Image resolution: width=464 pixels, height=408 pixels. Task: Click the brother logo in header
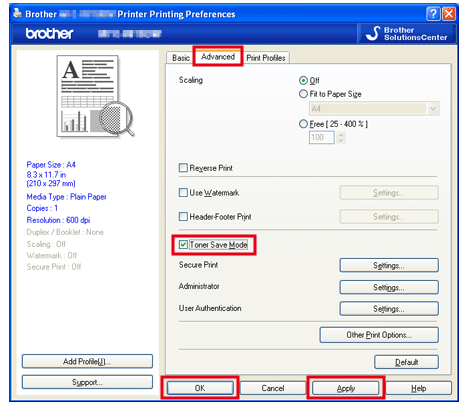click(49, 34)
